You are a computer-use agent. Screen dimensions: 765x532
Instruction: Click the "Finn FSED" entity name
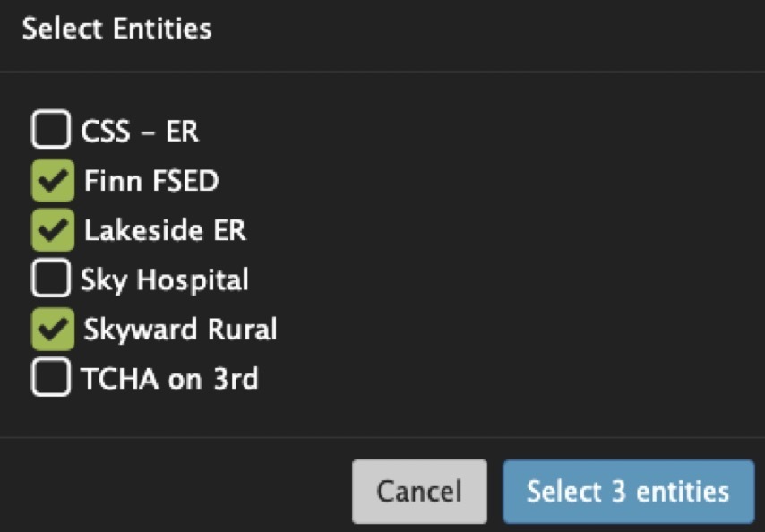[151, 181]
